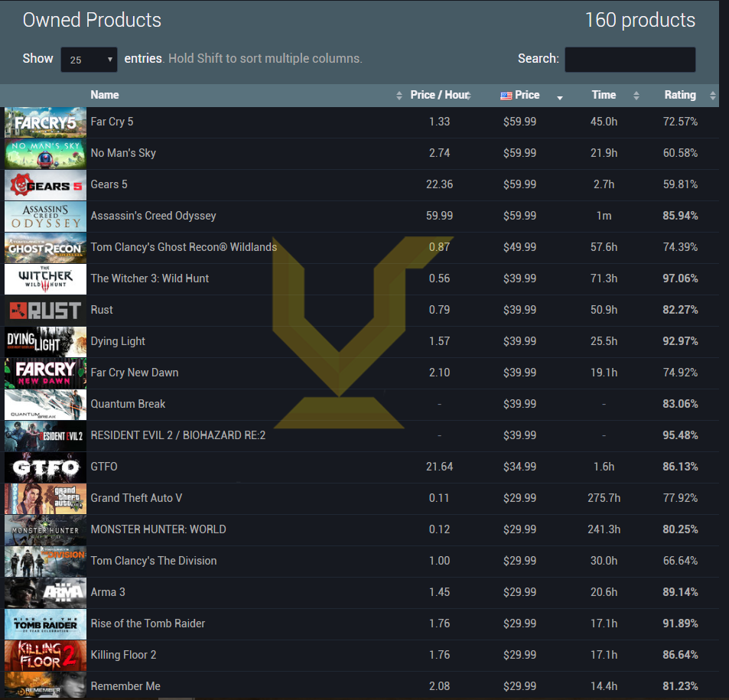Focus the Search input field

tap(630, 60)
